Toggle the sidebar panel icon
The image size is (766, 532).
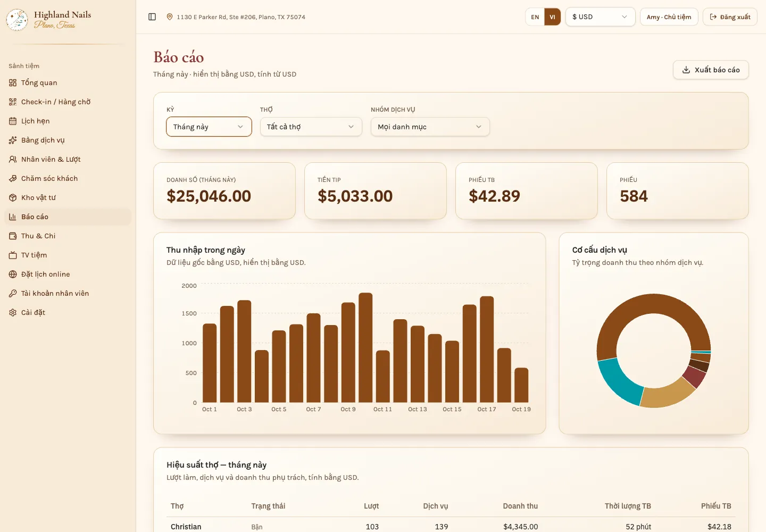[152, 17]
